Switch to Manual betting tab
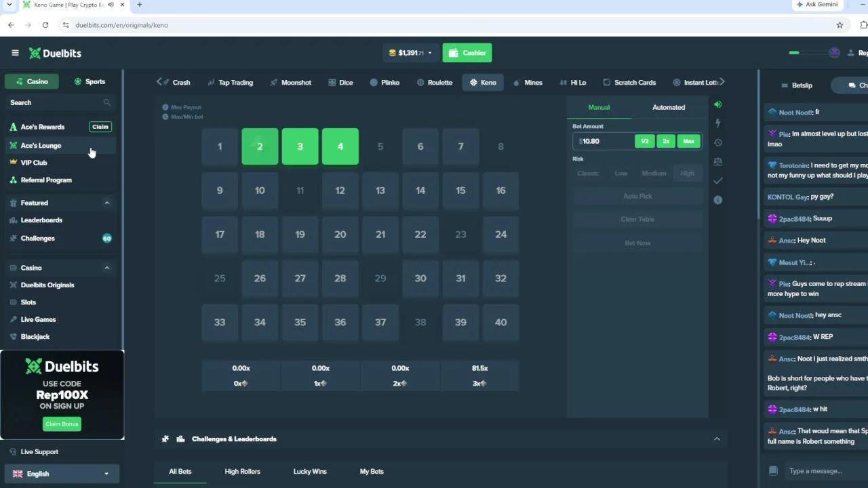The image size is (868, 488). (599, 107)
